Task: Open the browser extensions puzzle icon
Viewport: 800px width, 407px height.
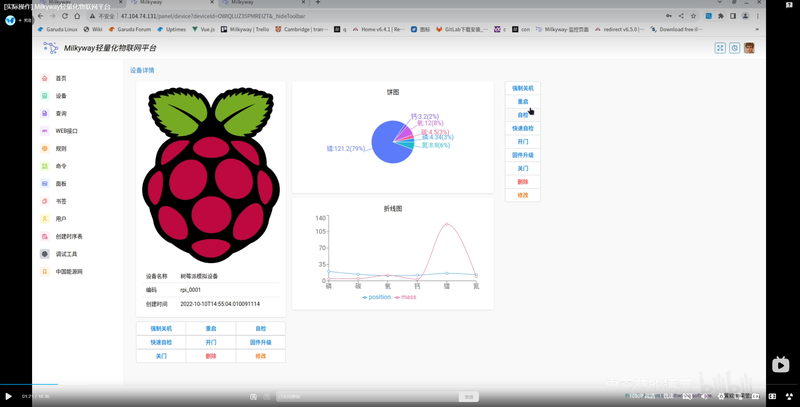Action: 720,16
